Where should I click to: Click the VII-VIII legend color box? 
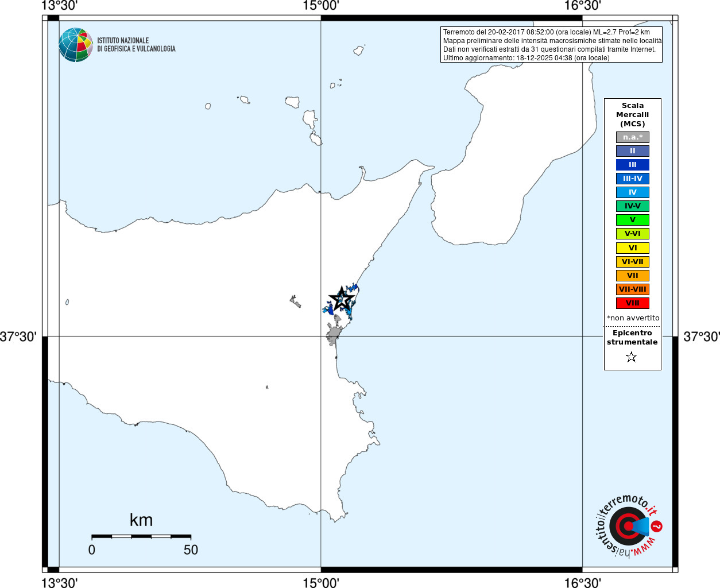coord(632,289)
